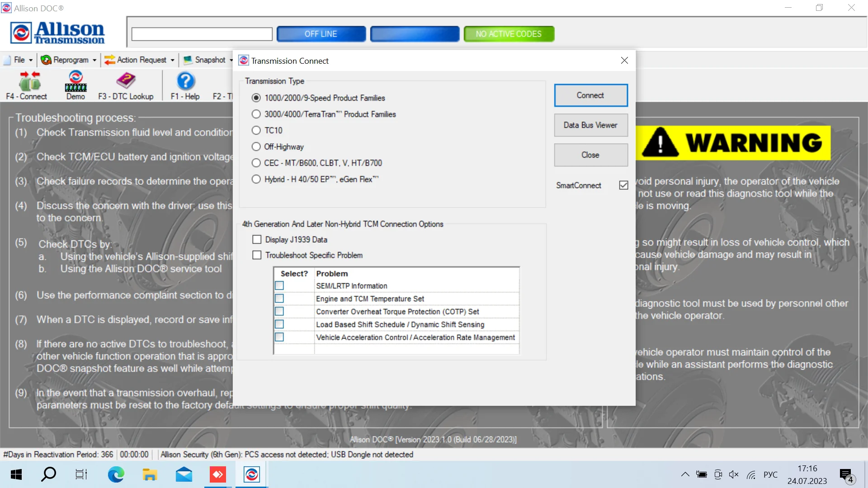Expand the Action Request dropdown arrow
The image size is (868, 488).
(x=172, y=60)
